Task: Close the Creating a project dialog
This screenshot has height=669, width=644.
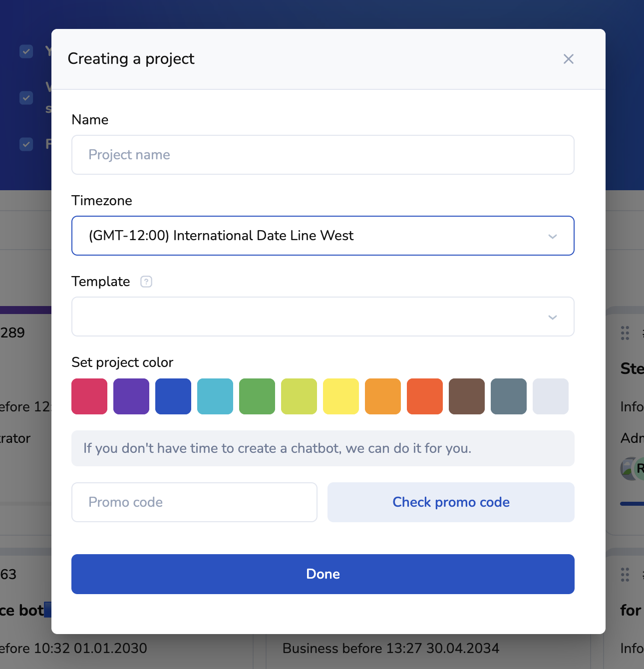Action: [568, 59]
